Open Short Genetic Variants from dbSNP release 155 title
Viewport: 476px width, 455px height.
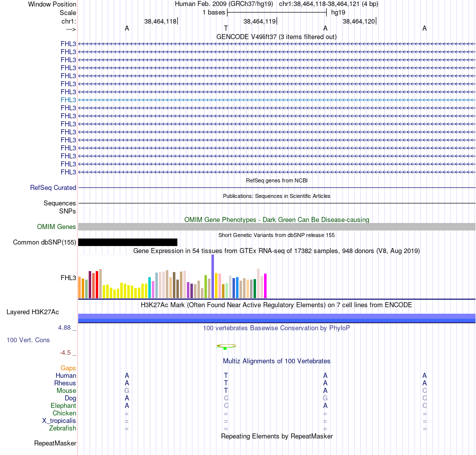coord(277,235)
